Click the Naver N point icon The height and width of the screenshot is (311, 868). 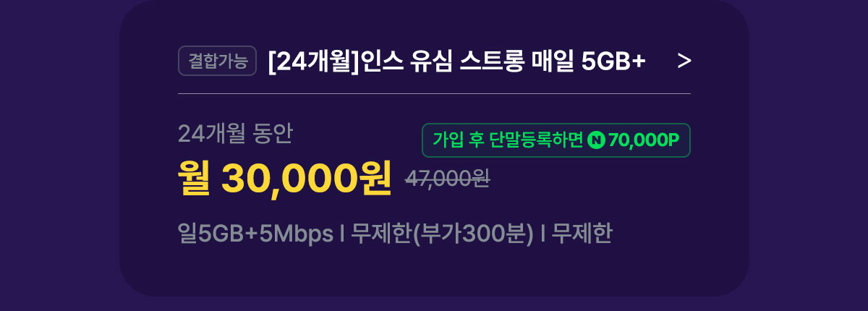click(x=596, y=140)
